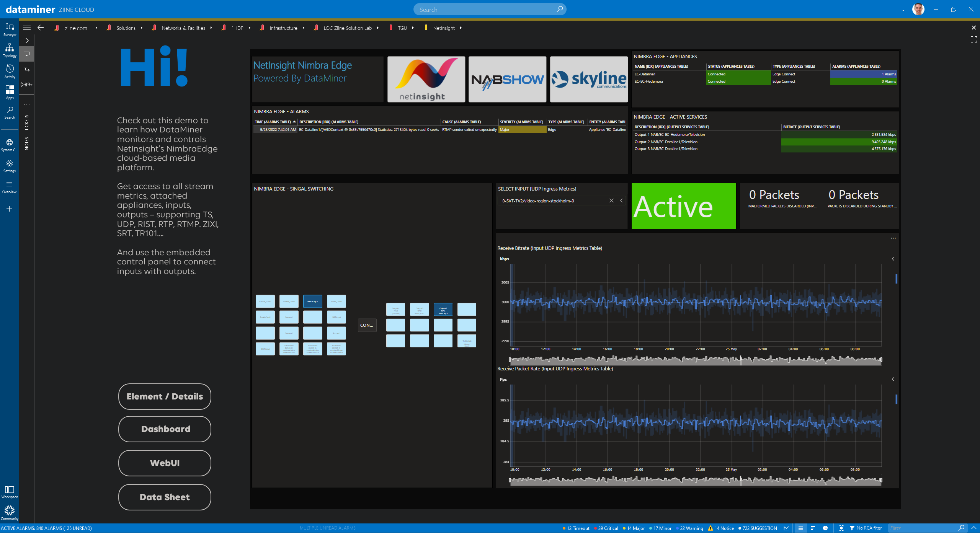Clear the selected UDP input with X
This screenshot has width=980, height=533.
(x=611, y=201)
